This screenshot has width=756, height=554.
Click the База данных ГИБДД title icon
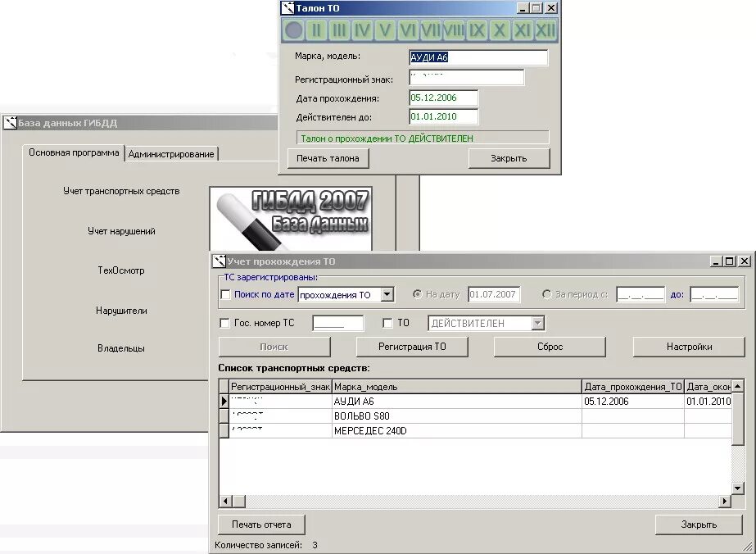point(10,123)
